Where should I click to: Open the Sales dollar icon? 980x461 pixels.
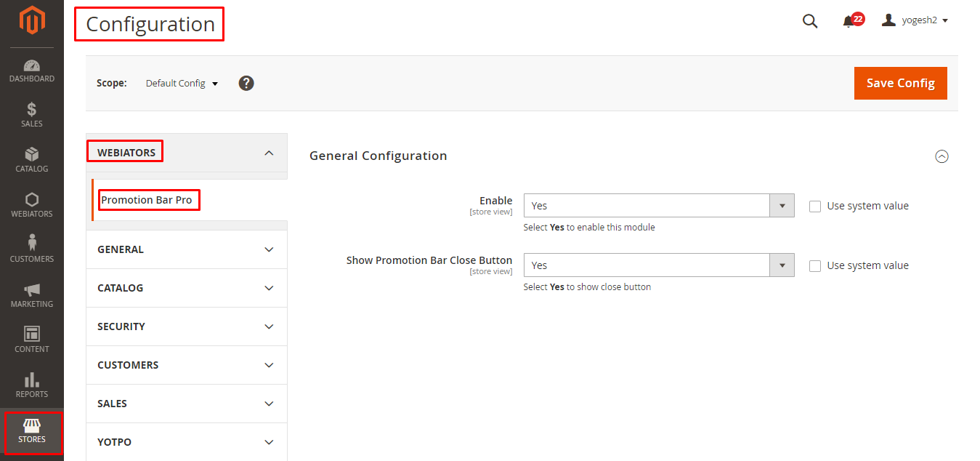[x=31, y=110]
